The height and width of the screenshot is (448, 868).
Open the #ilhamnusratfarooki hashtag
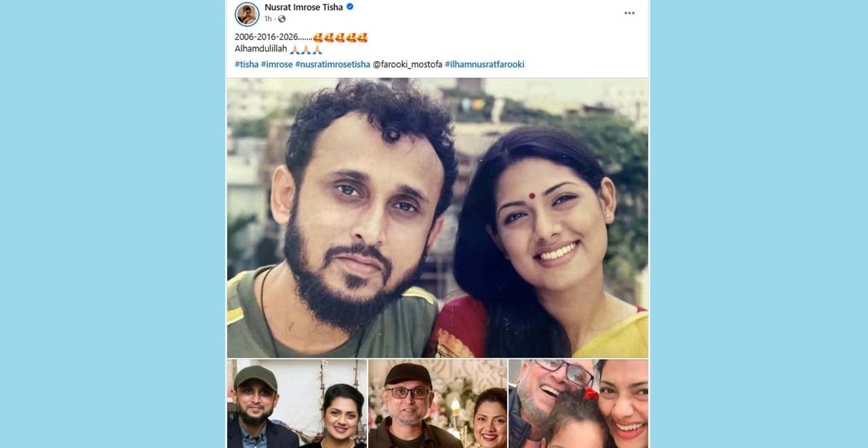tap(484, 64)
